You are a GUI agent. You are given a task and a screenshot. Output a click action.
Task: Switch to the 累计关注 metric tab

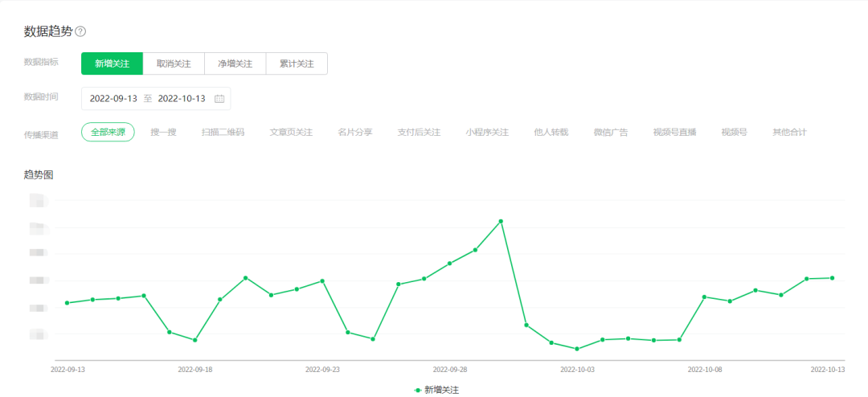click(x=297, y=63)
